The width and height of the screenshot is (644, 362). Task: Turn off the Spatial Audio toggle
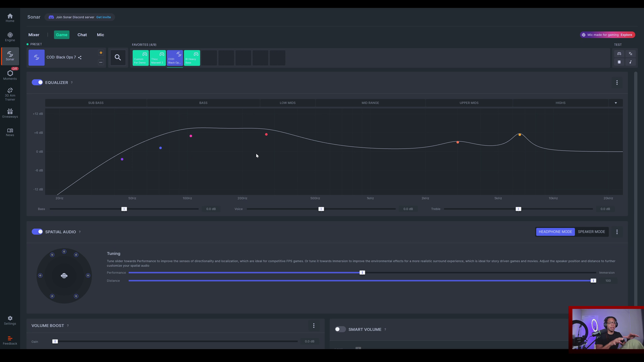click(x=37, y=231)
